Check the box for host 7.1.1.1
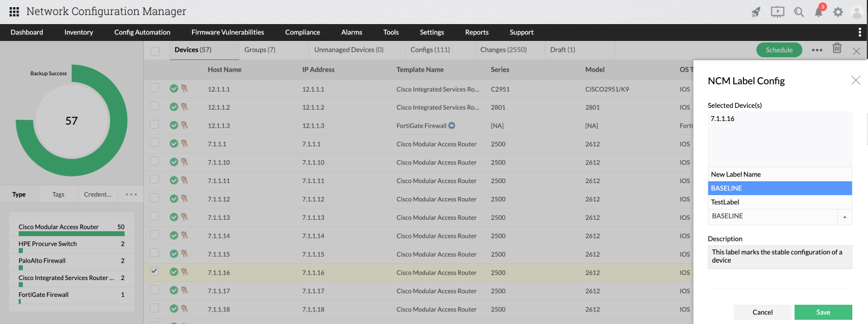868x324 pixels. click(x=155, y=143)
